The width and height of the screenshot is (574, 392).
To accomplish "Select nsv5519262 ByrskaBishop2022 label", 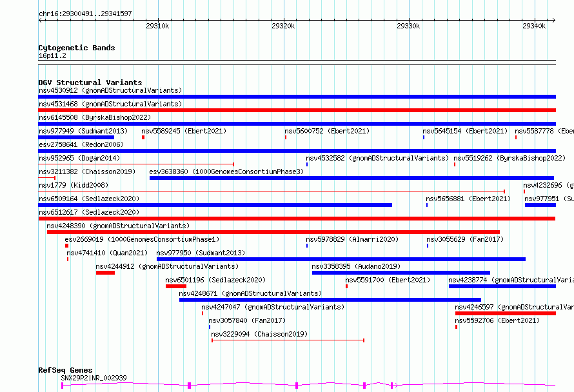I will [x=510, y=158].
